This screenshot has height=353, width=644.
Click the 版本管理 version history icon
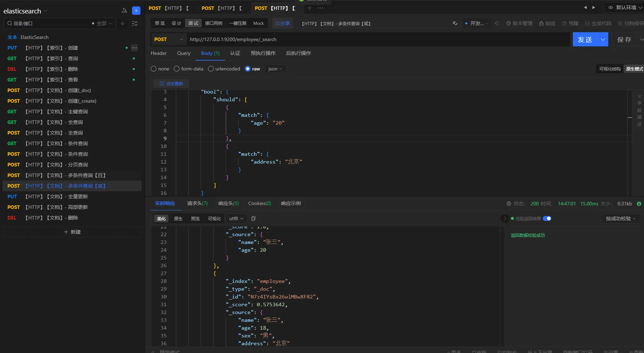click(508, 23)
